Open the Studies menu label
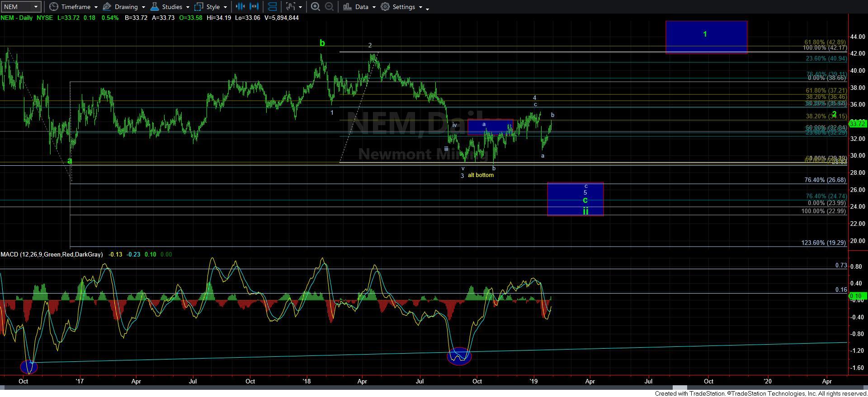The image size is (868, 397). point(172,7)
